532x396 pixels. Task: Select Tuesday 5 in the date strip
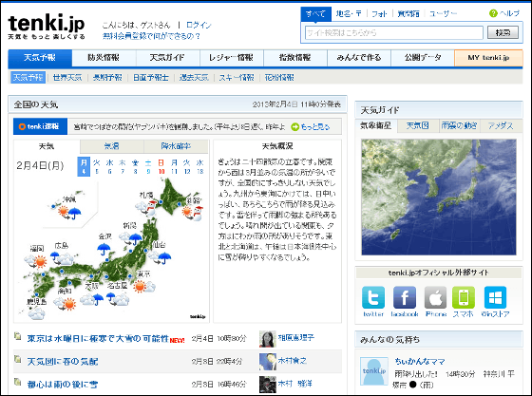[x=97, y=167]
